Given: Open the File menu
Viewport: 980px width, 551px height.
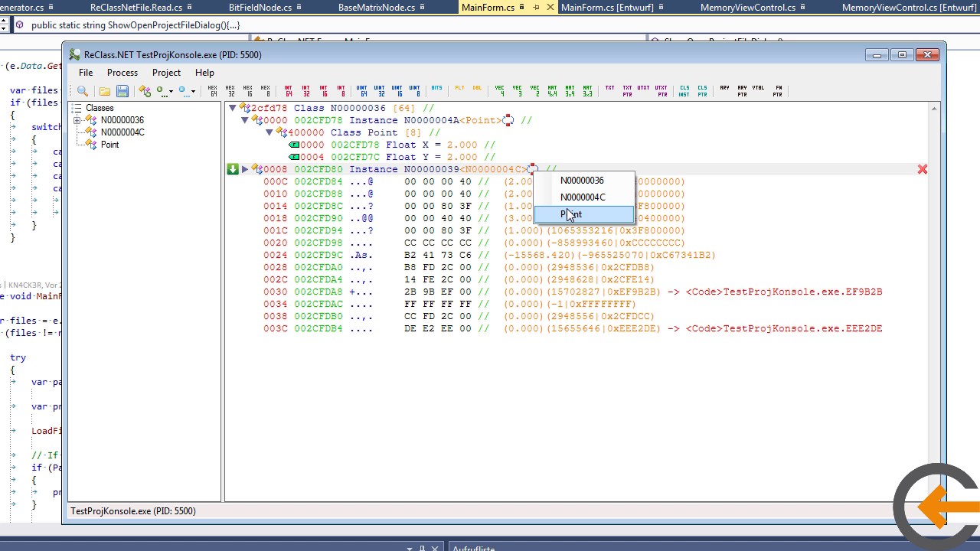Looking at the screenshot, I should 86,73.
